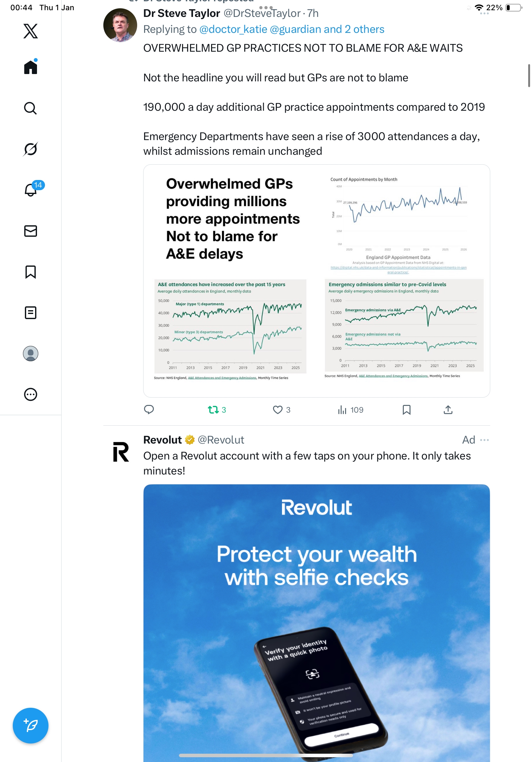Click the page scrollbar thumb
This screenshot has height=762, width=532.
pyautogui.click(x=529, y=76)
